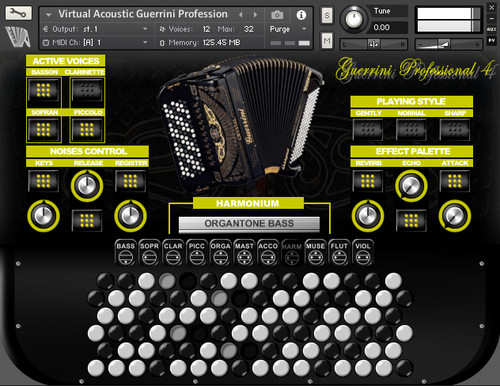This screenshot has width=500, height=386.
Task: Enable Gently playing style
Action: tap(368, 129)
